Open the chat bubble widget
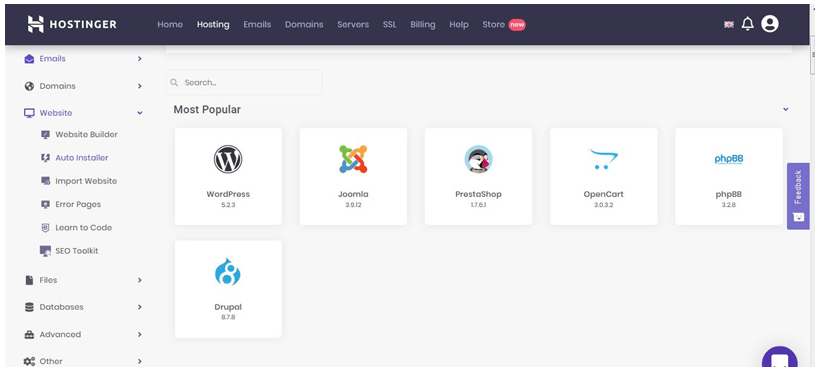 point(780,358)
